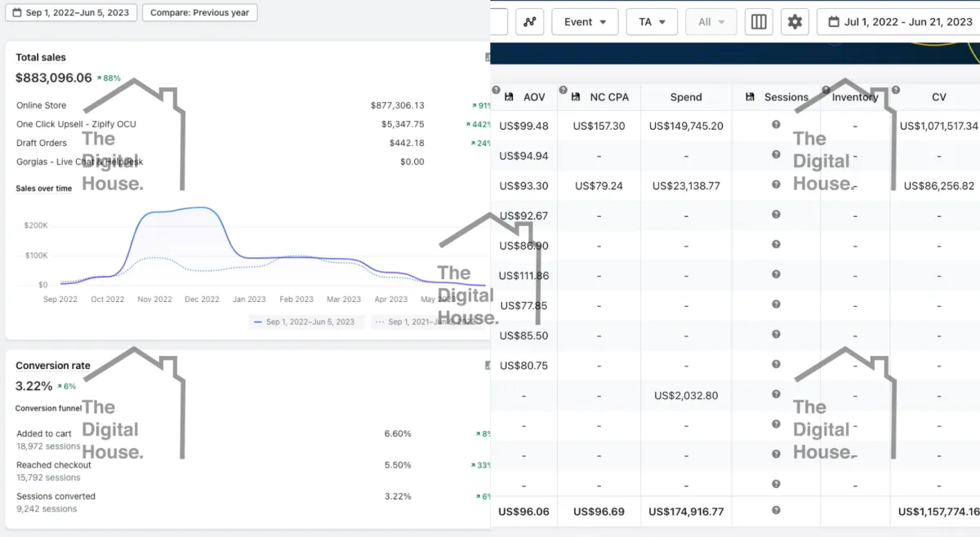Image resolution: width=980 pixels, height=537 pixels.
Task: Click the Total sales card title
Action: tap(41, 57)
